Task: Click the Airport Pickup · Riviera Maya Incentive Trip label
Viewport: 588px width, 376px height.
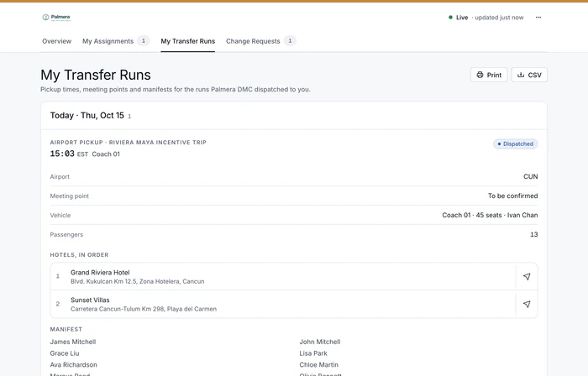Action: pos(129,143)
